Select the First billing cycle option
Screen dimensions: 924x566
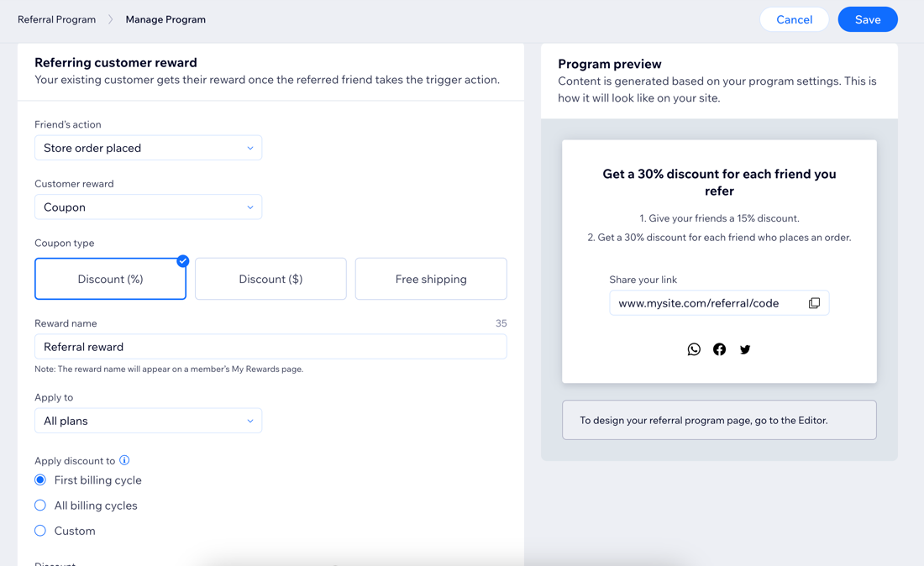coord(40,480)
